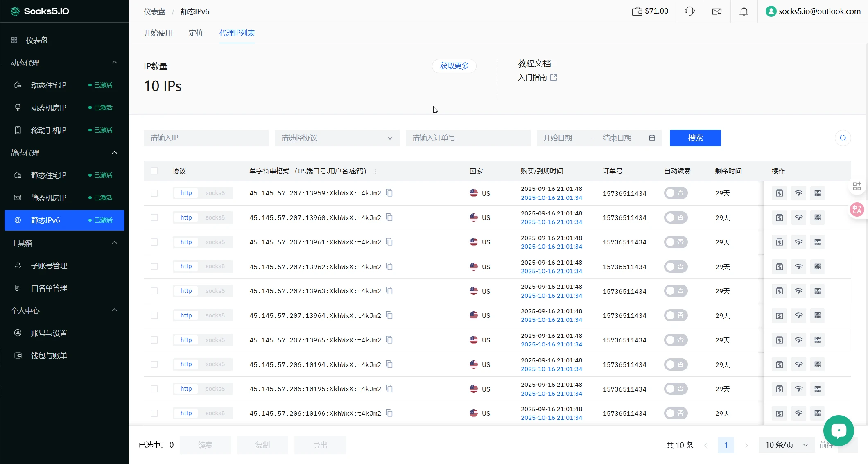Go to page 1 in pagination
868x464 pixels.
(726, 445)
